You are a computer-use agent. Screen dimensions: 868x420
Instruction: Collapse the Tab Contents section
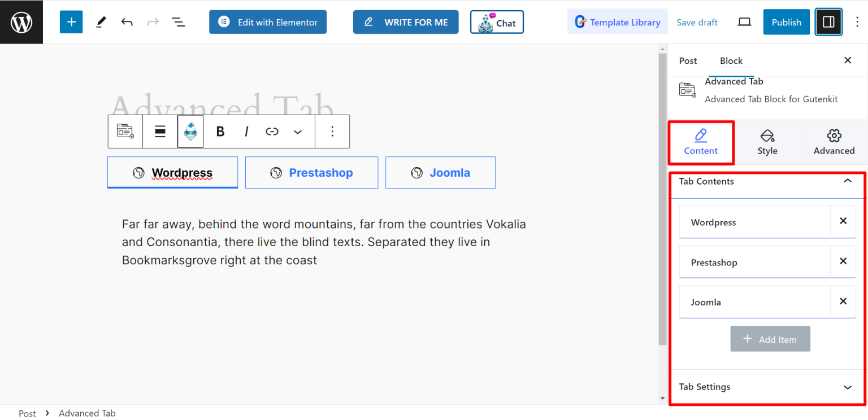point(847,181)
